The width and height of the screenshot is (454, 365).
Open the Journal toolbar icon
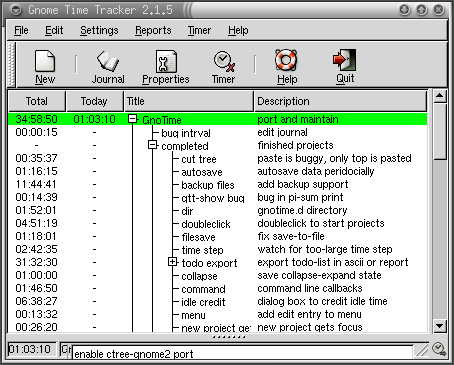[108, 61]
